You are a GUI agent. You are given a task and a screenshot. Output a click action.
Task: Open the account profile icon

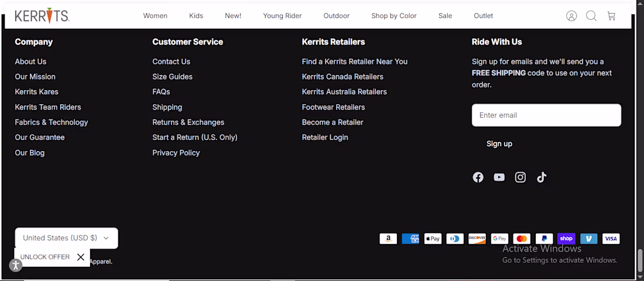(571, 16)
